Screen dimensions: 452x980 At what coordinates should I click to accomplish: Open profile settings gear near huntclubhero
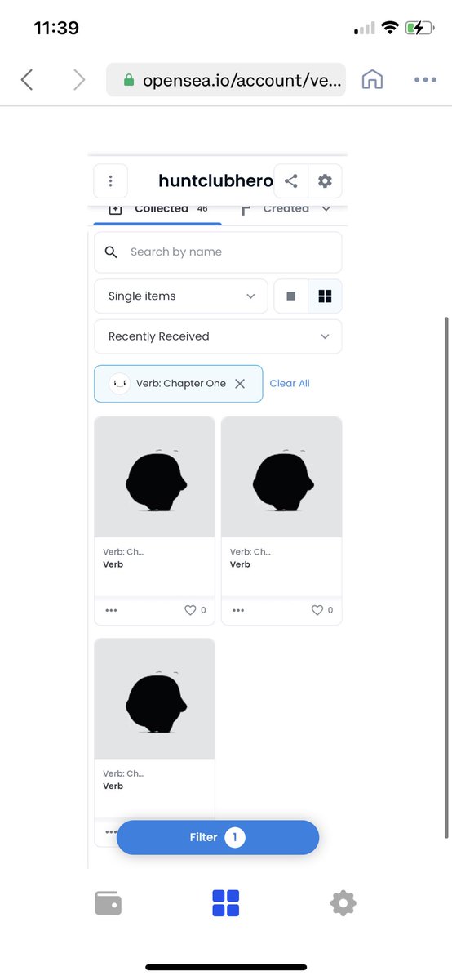(325, 181)
